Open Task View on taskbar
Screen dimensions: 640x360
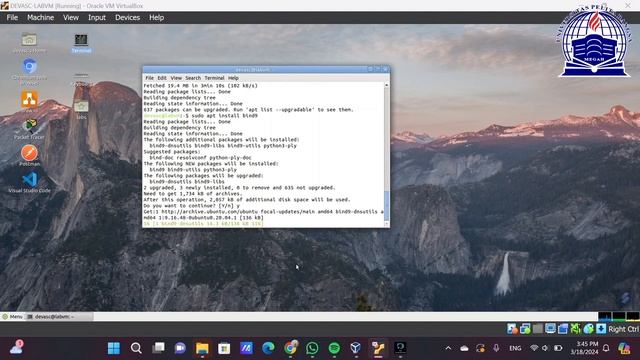[x=158, y=348]
